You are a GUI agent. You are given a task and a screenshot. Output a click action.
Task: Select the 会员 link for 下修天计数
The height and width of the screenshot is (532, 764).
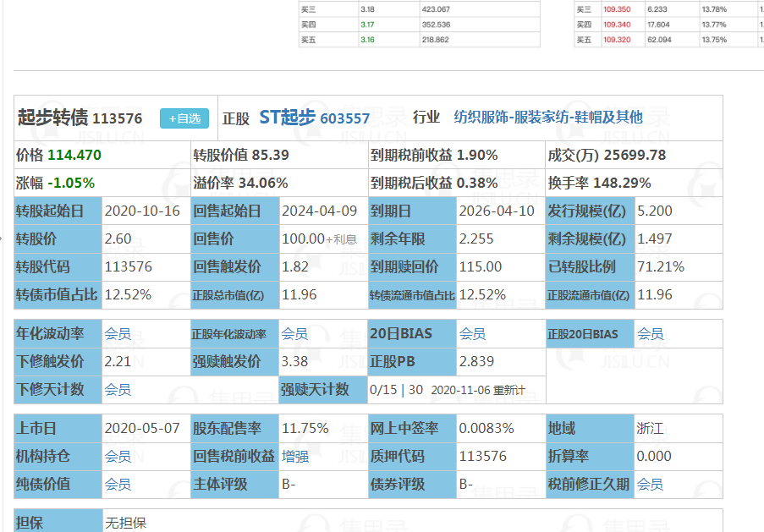click(118, 390)
